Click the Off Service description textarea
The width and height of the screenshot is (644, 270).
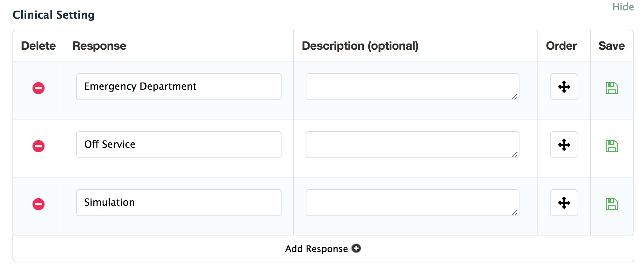pos(412,145)
